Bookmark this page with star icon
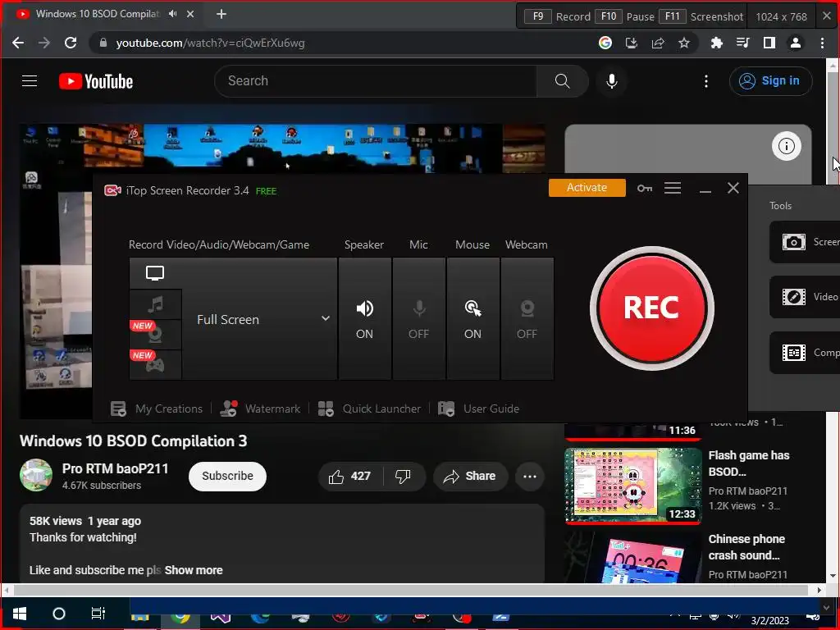 coord(684,43)
